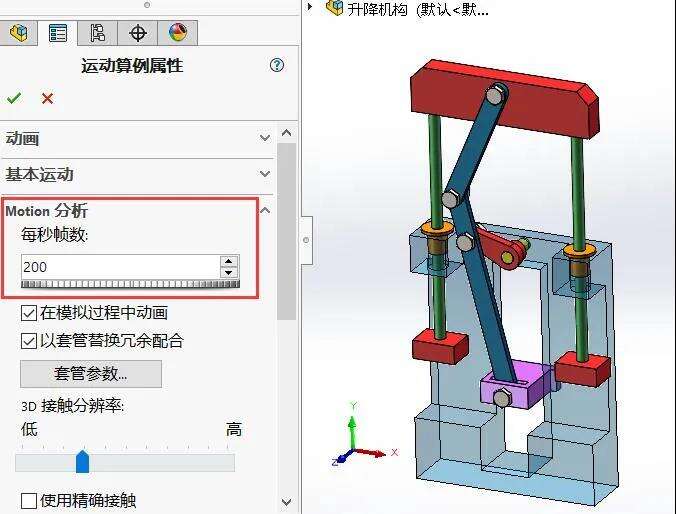
Task: Click the coordinate triad Y axis arrow
Action: click(353, 423)
